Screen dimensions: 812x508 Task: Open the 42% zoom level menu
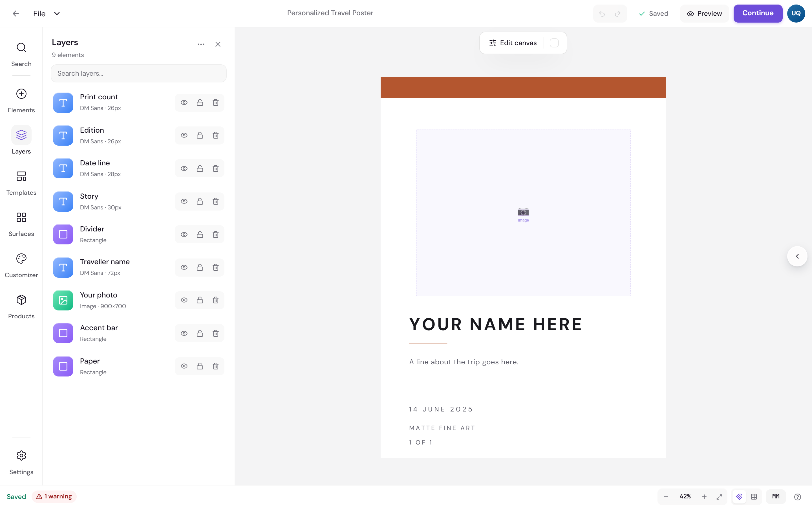click(685, 497)
